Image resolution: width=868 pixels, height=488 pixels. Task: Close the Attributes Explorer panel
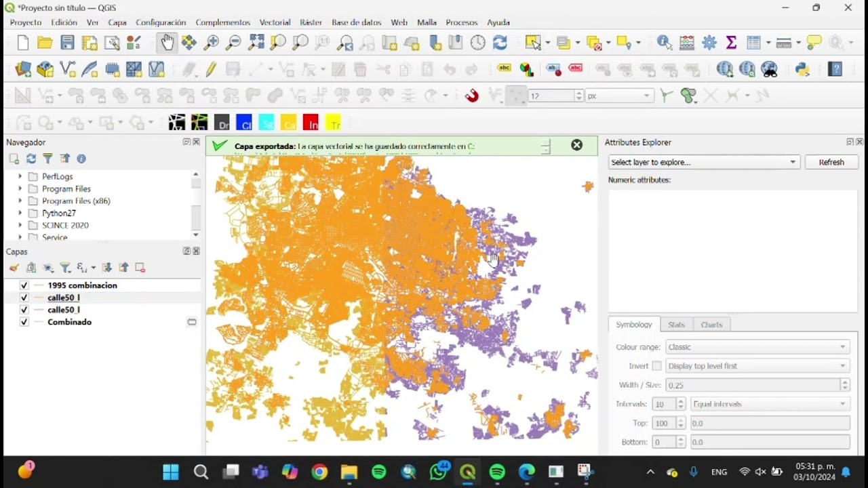pyautogui.click(x=860, y=142)
